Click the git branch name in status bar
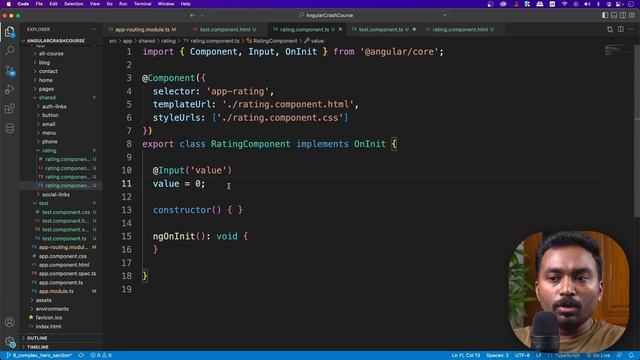Screen dimensions: 640x360 tap(39, 356)
